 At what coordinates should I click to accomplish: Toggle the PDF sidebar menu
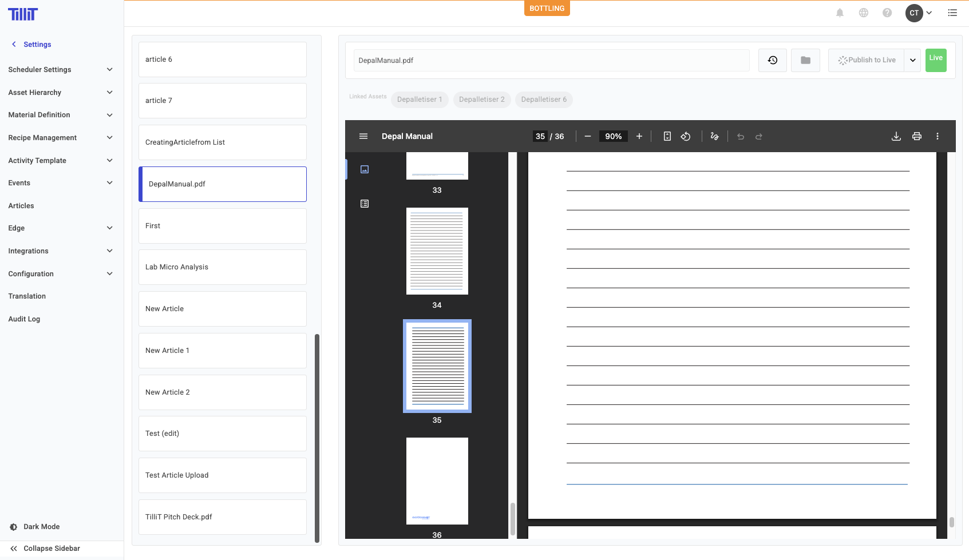[363, 136]
